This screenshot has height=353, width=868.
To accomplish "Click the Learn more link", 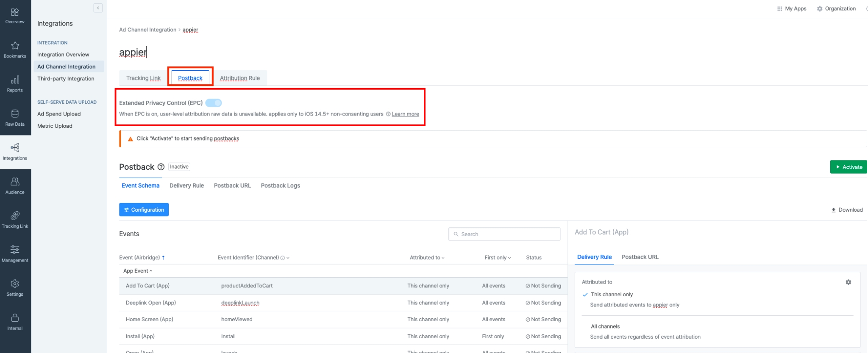I will pyautogui.click(x=405, y=114).
